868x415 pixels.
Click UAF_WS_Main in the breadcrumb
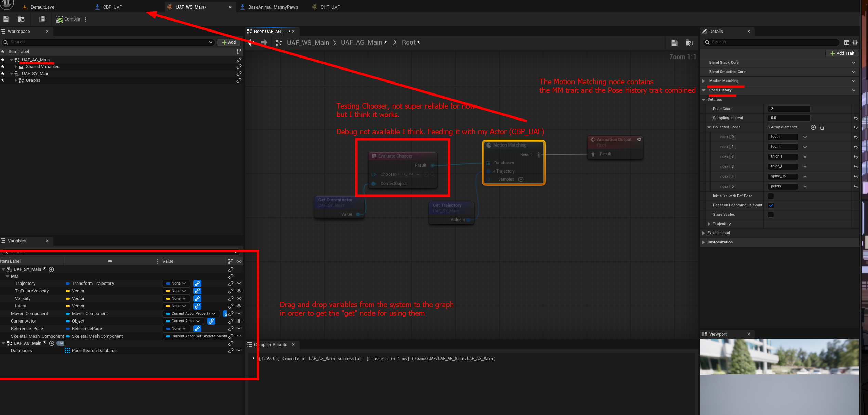click(x=308, y=42)
